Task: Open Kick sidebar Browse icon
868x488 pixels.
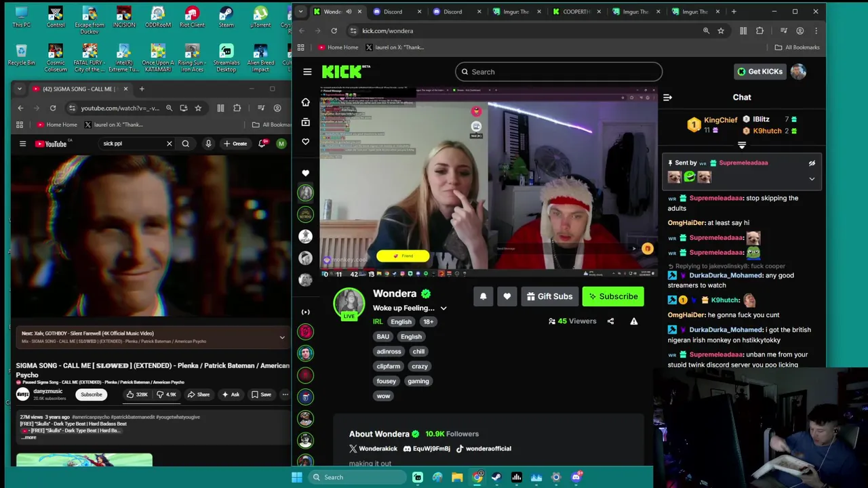Action: 305,122
